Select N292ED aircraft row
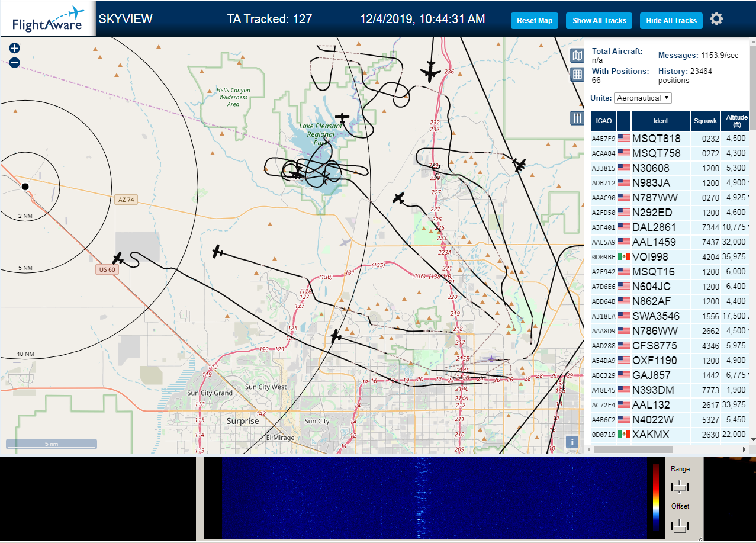 click(x=671, y=212)
